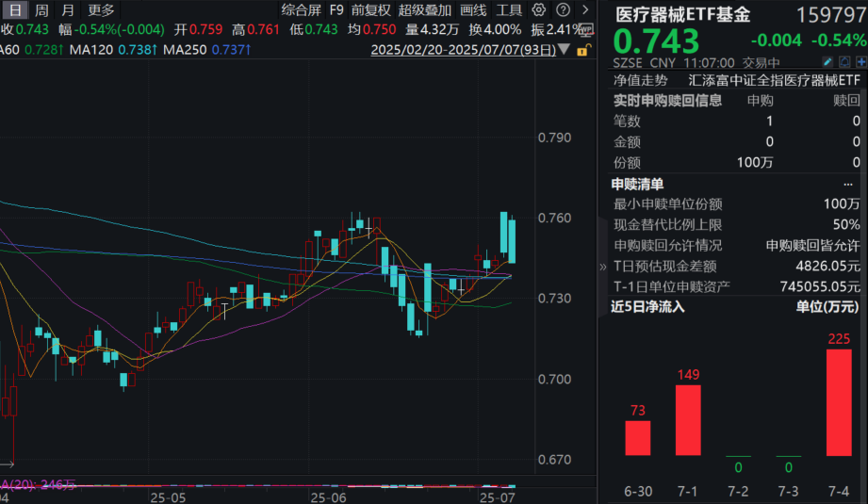Switch to monthly 月 chart tab
Image resolution: width=868 pixels, height=504 pixels.
67,10
